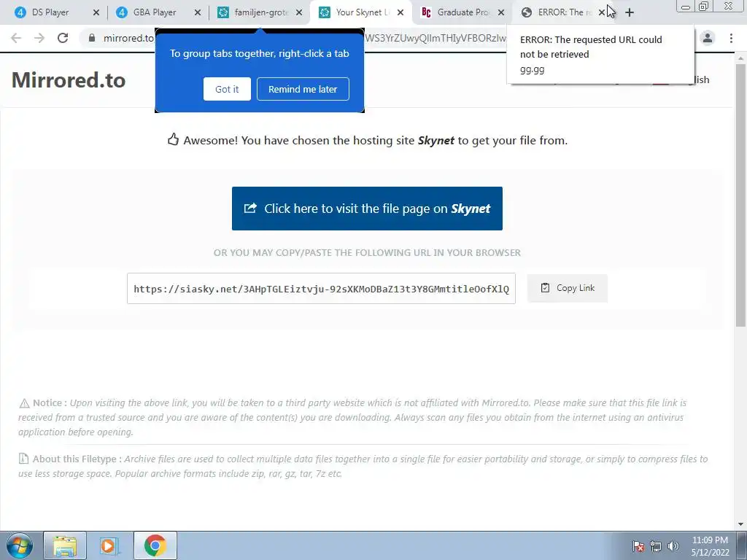Click the Show desktop strip on taskbar
Image resolution: width=747 pixels, height=560 pixels.
743,545
